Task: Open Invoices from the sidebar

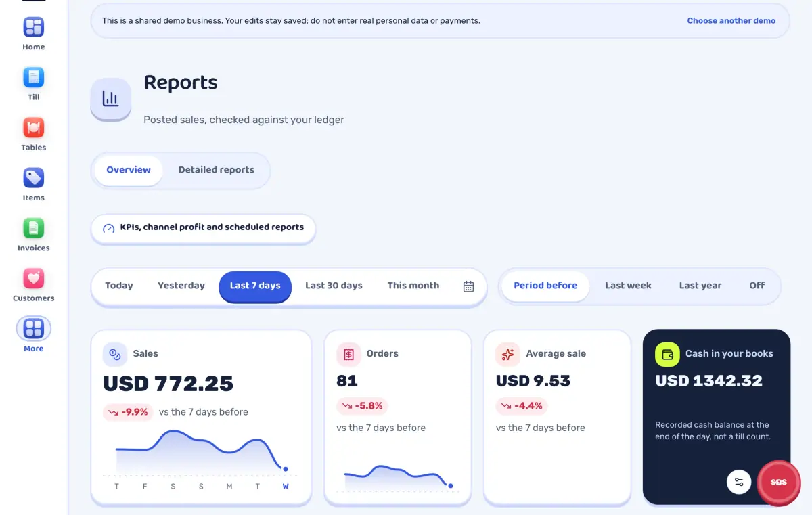Action: [33, 228]
